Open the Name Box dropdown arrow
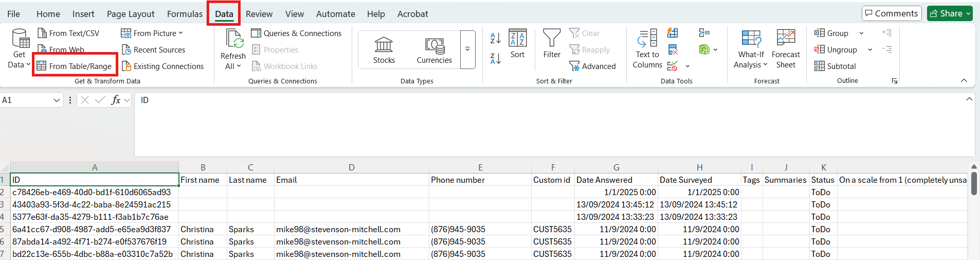 pyautogui.click(x=57, y=100)
